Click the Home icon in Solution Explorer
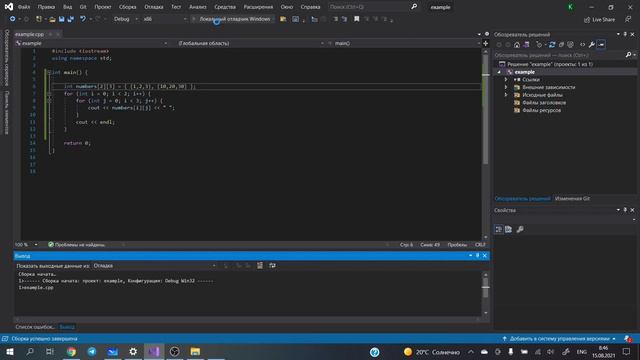Image resolution: width=640 pixels, height=360 pixels. point(517,44)
